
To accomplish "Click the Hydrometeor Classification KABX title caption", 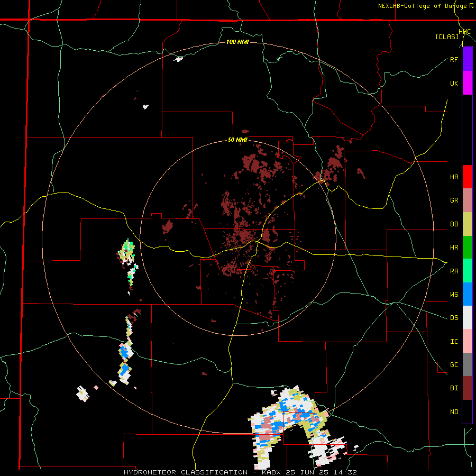I will [240, 472].
